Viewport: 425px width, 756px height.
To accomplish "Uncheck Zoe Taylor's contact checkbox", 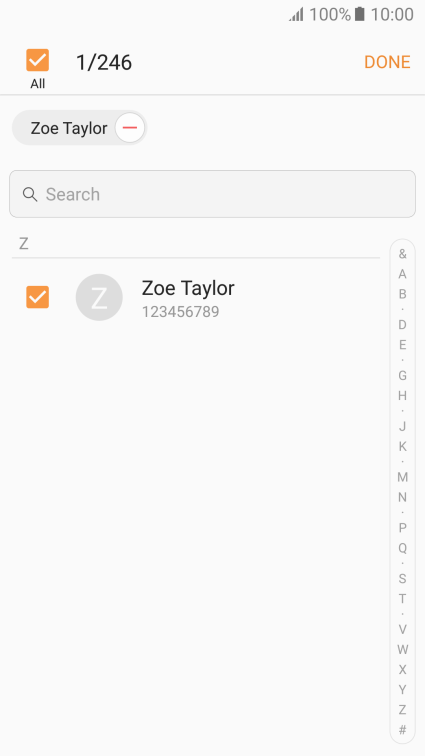I will pos(38,297).
